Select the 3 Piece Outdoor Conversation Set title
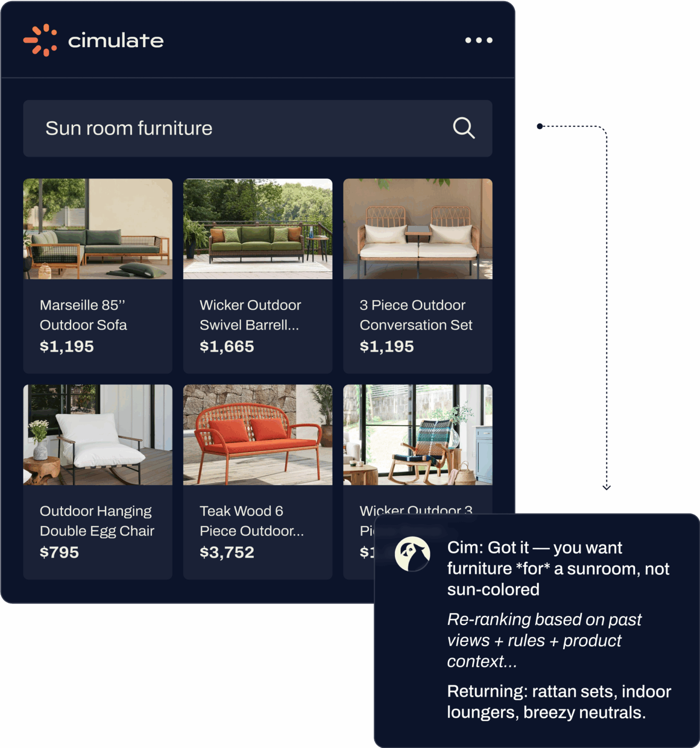 416,315
